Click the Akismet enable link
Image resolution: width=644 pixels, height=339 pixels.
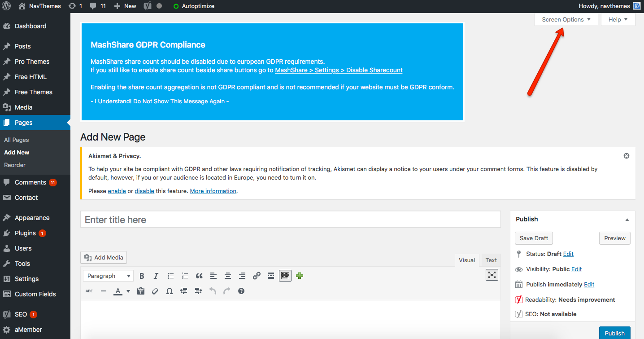click(x=117, y=191)
